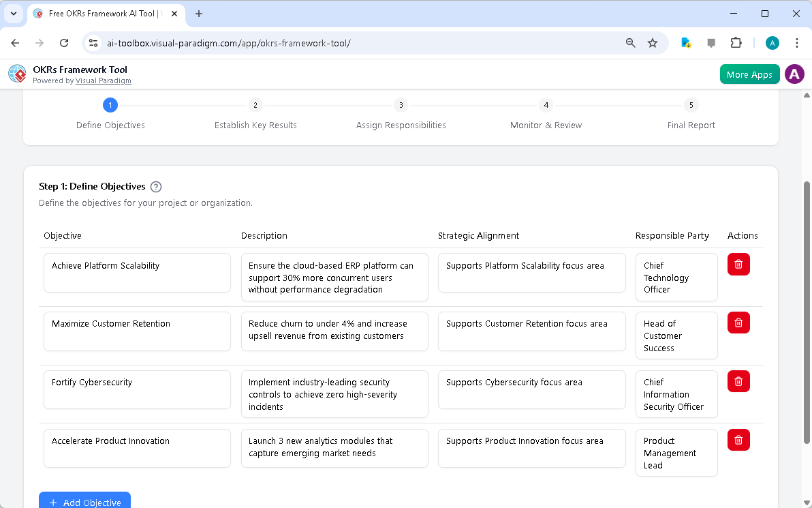Click the user avatar in the app header
Image resolution: width=812 pixels, height=508 pixels.
tap(794, 74)
